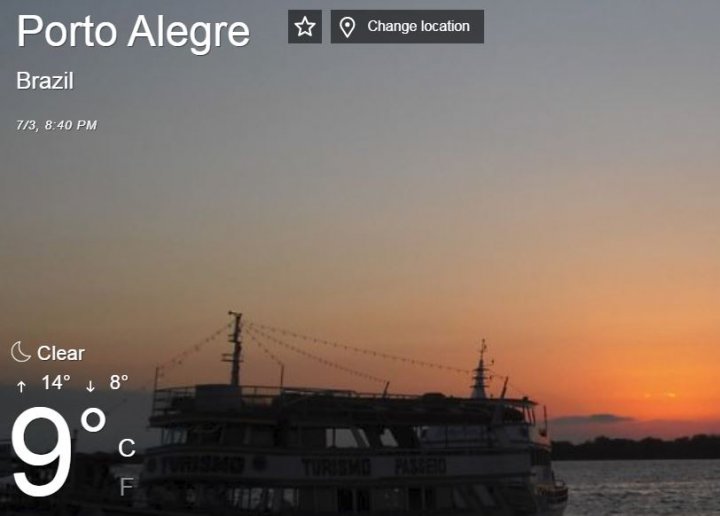Click the crescent moon weather icon
The width and height of the screenshot is (720, 516).
[21, 352]
